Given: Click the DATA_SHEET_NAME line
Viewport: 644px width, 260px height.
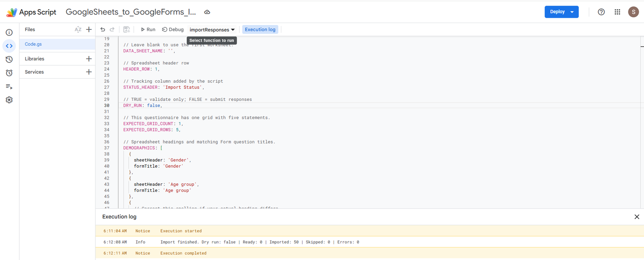Looking at the screenshot, I should point(149,51).
